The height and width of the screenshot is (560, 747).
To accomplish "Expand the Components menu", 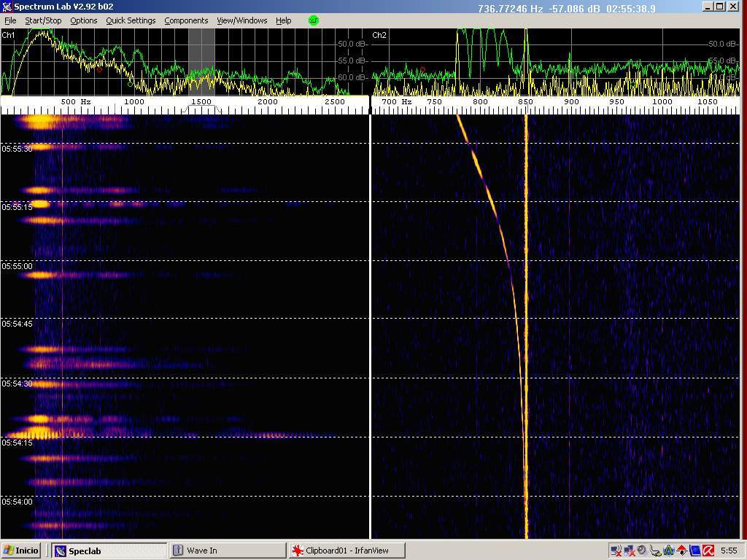I will (186, 20).
